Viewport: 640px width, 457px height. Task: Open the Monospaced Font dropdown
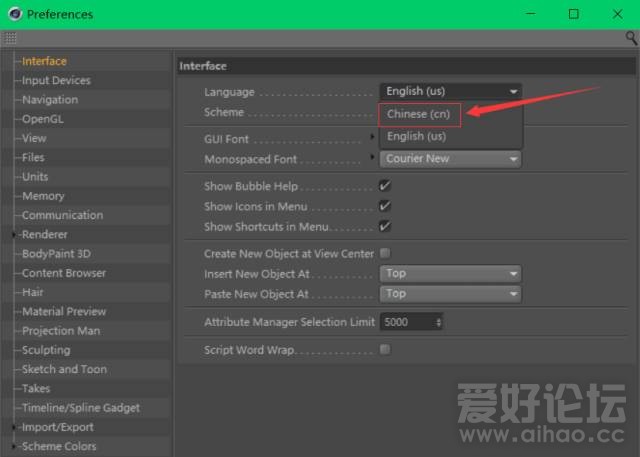[x=450, y=159]
